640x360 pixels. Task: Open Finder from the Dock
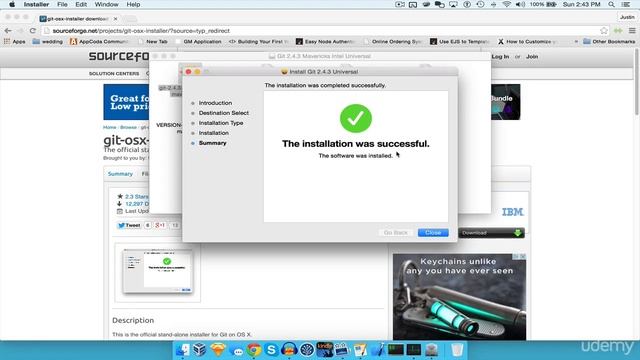point(182,350)
